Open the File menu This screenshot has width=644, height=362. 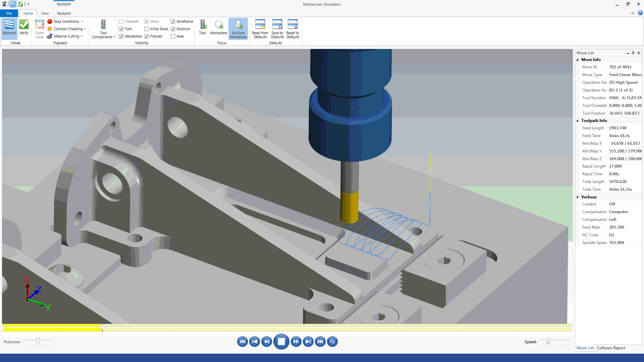coord(9,13)
